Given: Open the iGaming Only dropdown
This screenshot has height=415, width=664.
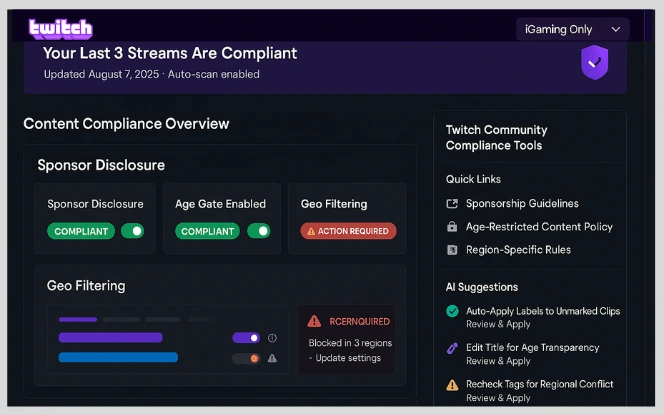Looking at the screenshot, I should pos(573,29).
